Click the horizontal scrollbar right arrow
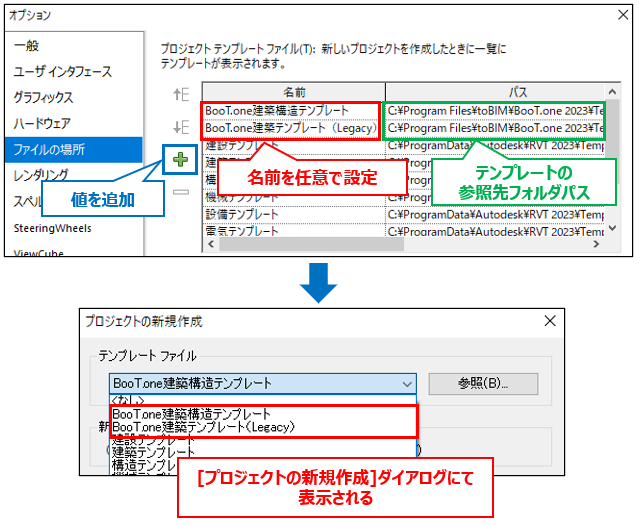 coord(596,245)
